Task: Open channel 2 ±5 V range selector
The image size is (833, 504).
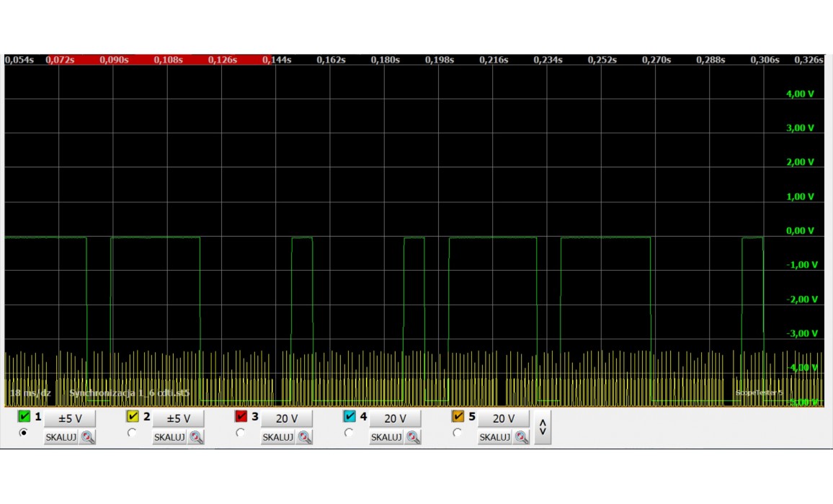Action: [x=178, y=418]
